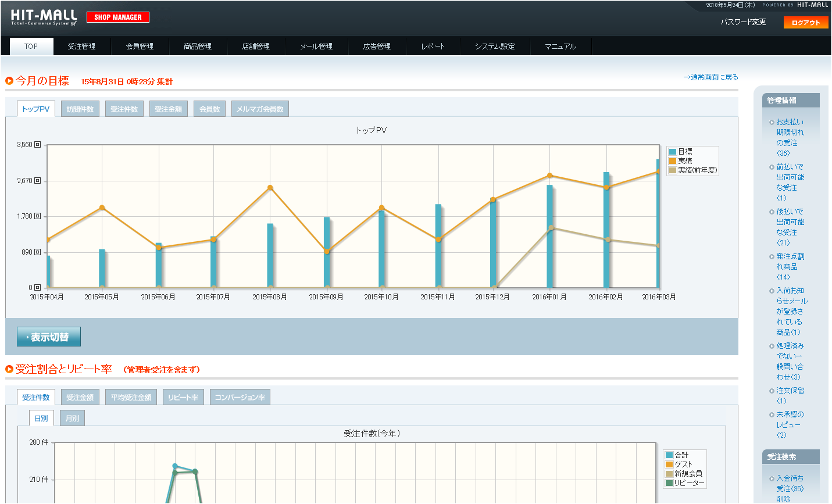Click the 合計 legend color swatch
Image resolution: width=832 pixels, height=504 pixels.
point(669,455)
